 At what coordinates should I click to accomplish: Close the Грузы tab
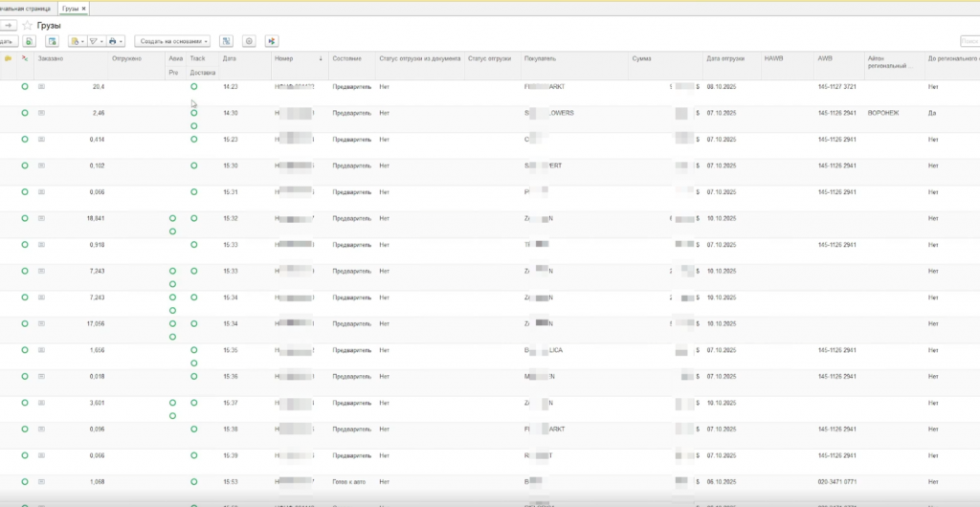tap(83, 8)
